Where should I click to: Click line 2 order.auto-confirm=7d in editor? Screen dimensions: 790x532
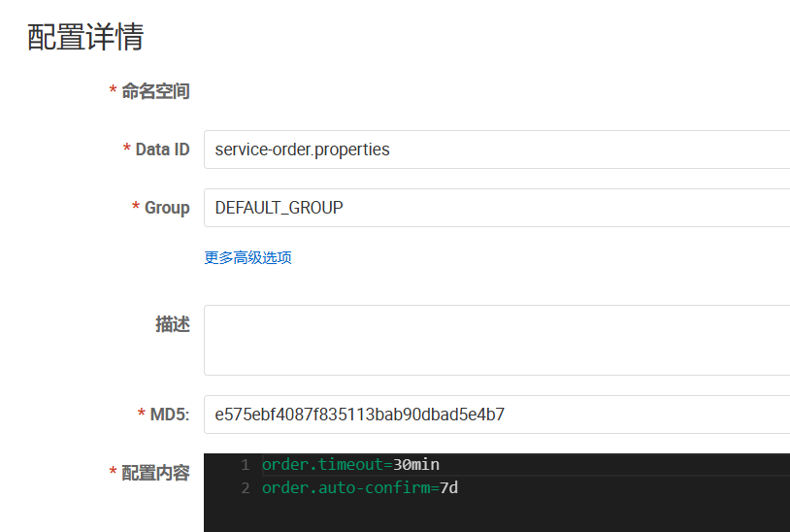pos(360,487)
